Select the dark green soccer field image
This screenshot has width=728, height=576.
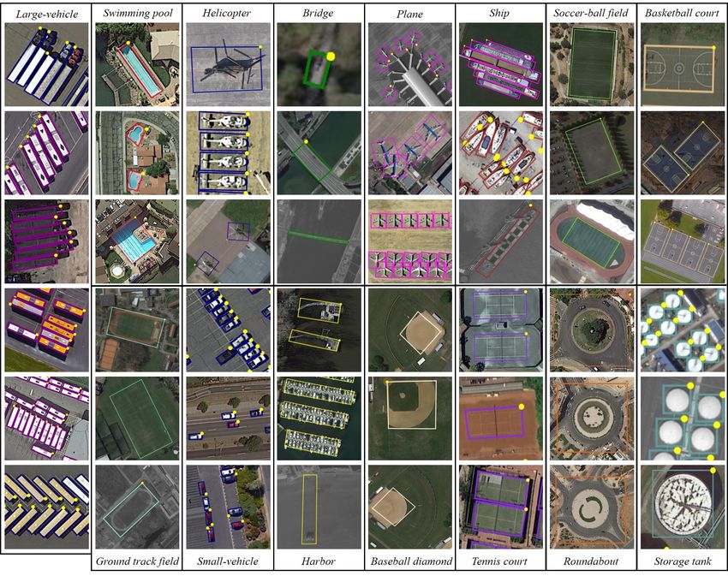click(x=592, y=64)
